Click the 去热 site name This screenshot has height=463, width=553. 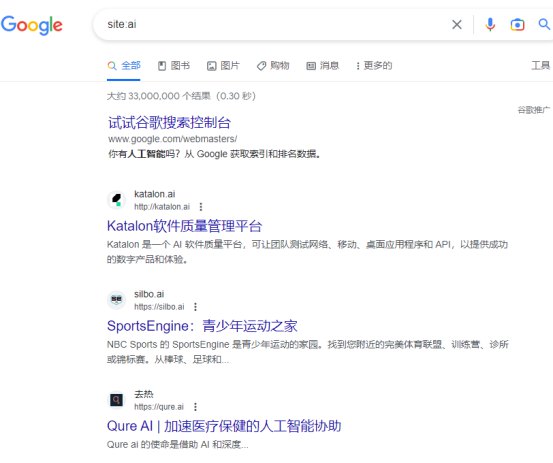(x=144, y=394)
